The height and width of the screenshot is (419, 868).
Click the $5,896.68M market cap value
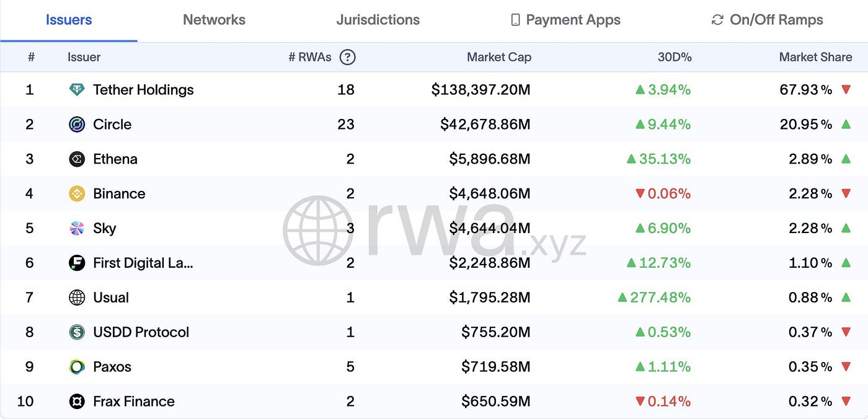point(490,159)
